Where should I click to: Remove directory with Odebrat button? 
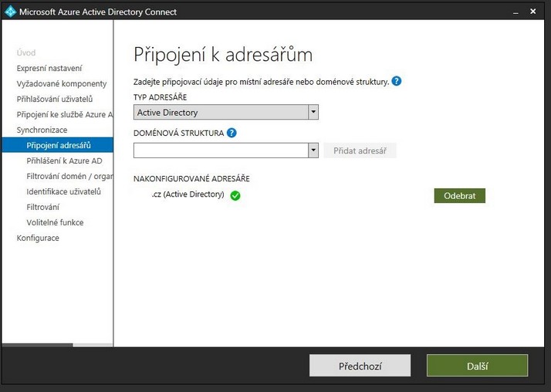[x=460, y=196]
